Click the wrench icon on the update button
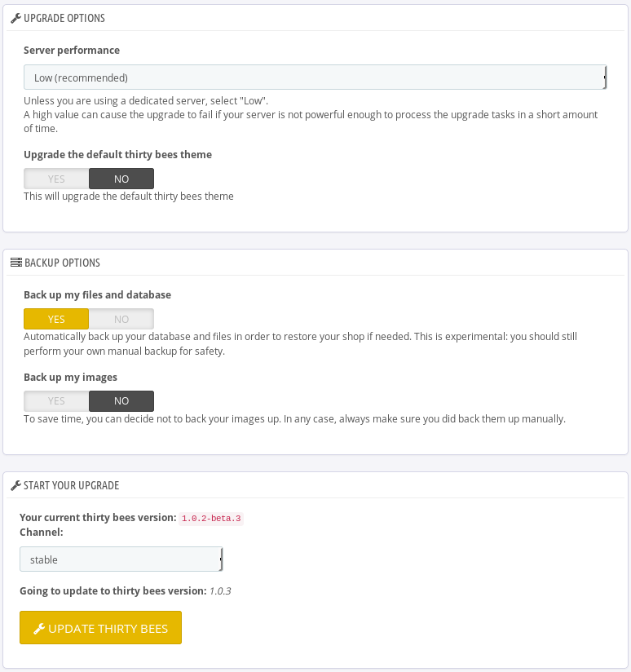The image size is (631, 672). click(38, 629)
